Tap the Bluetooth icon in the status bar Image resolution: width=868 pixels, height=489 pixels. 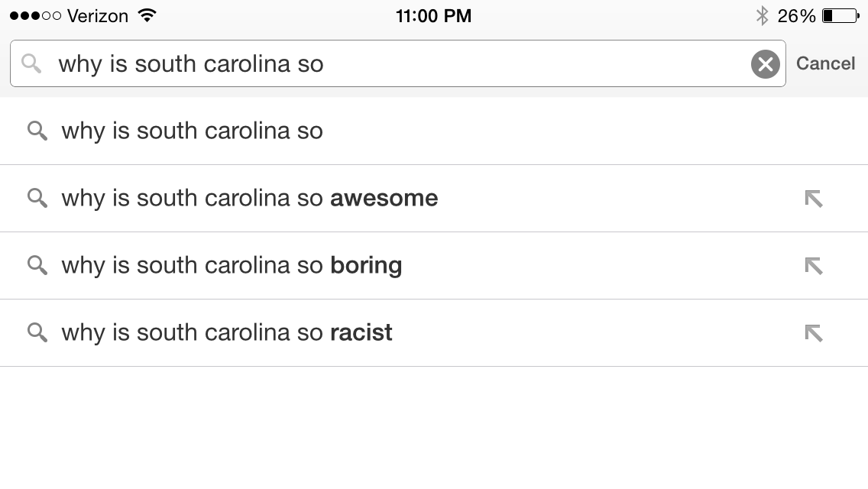pyautogui.click(x=762, y=15)
